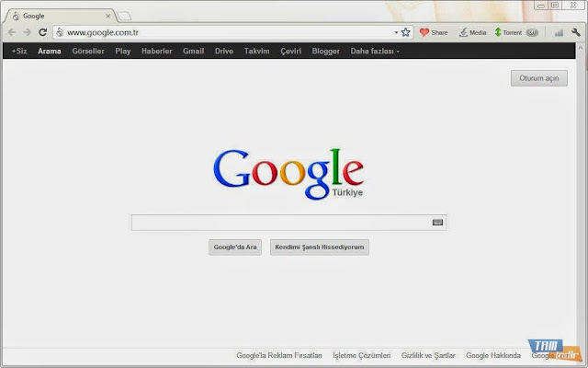Click the Google'da Ara button
Screen dimensions: 588x368
pos(235,247)
